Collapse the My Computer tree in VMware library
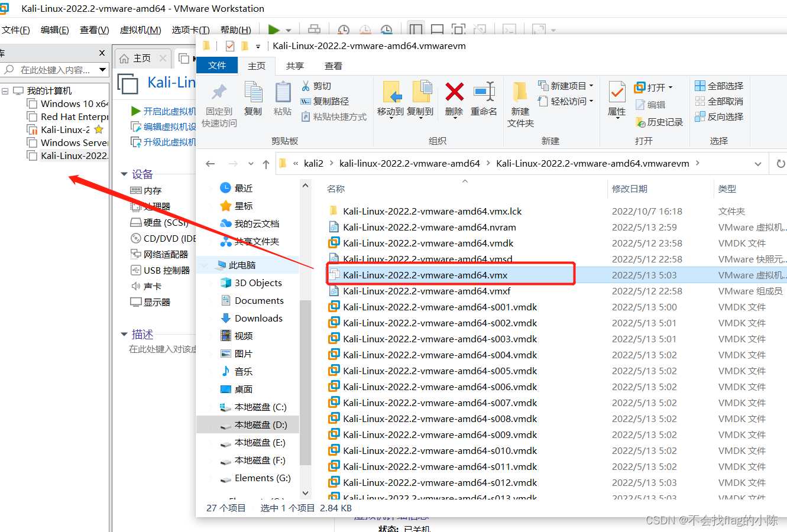Viewport: 787px width, 532px height. click(x=5, y=91)
